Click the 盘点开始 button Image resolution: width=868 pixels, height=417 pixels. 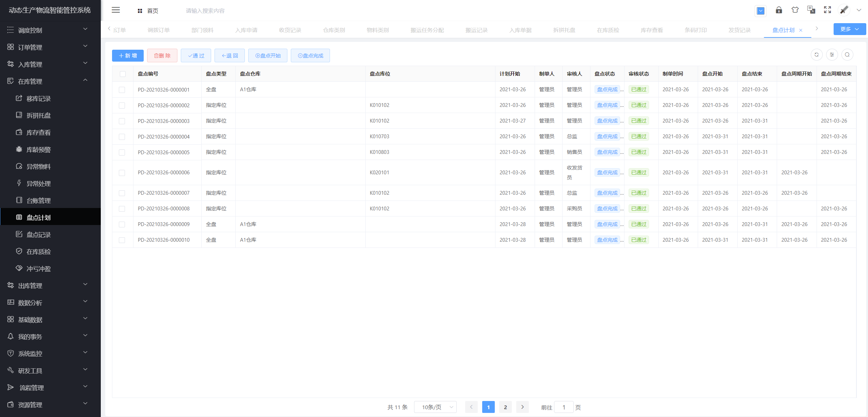click(x=268, y=55)
